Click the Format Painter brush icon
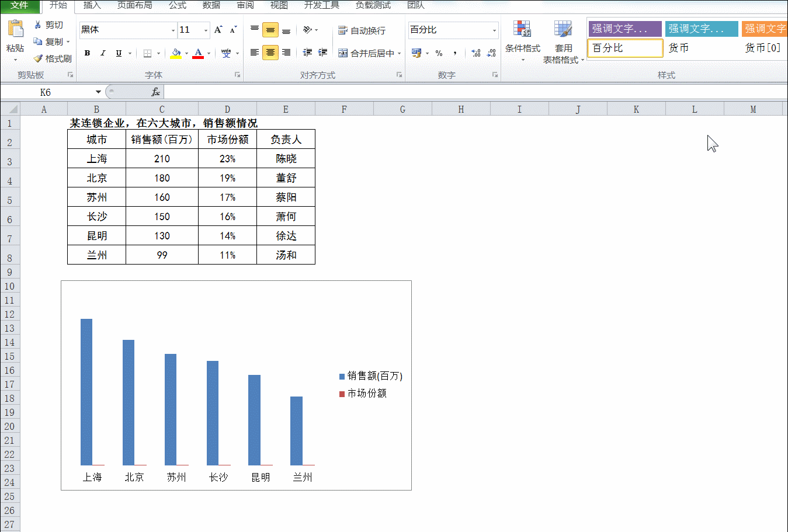Image resolution: width=788 pixels, height=532 pixels. 38,58
